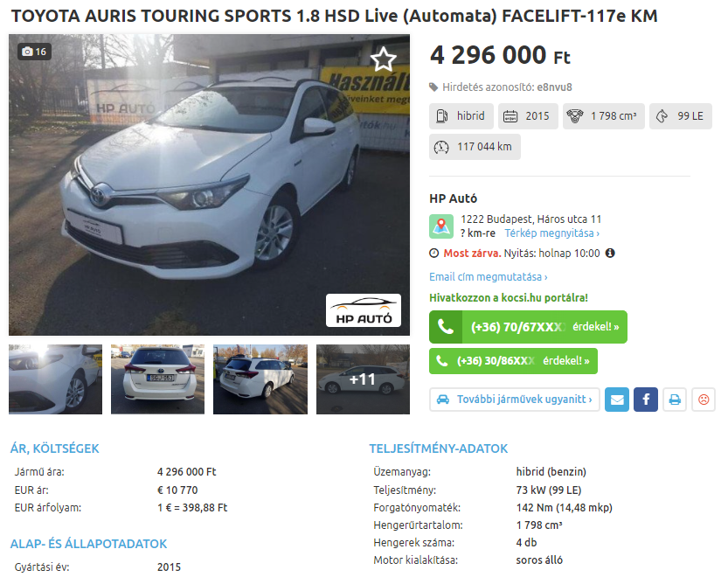
Task: Click the HP Autó logo on main photo
Action: (364, 310)
